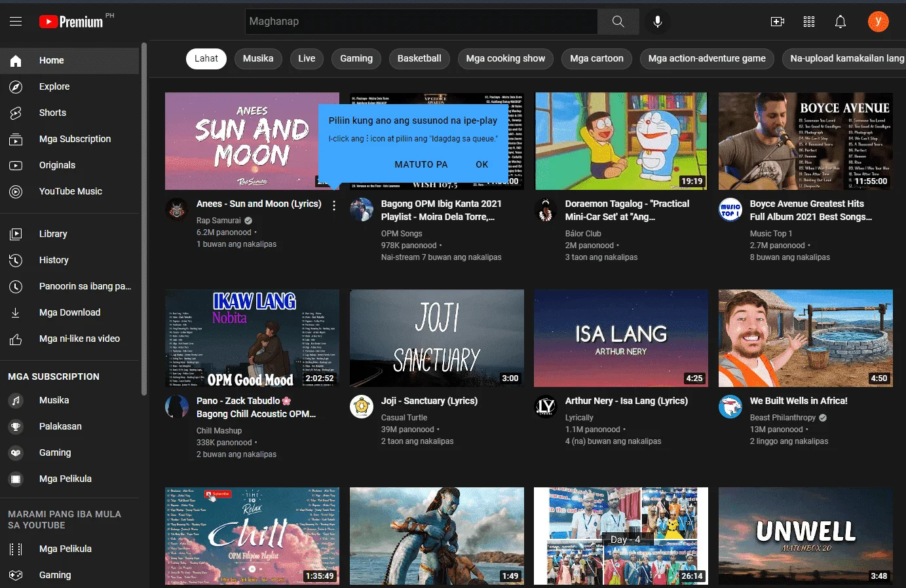
Task: Click OK in the queue tooltip
Action: [482, 164]
